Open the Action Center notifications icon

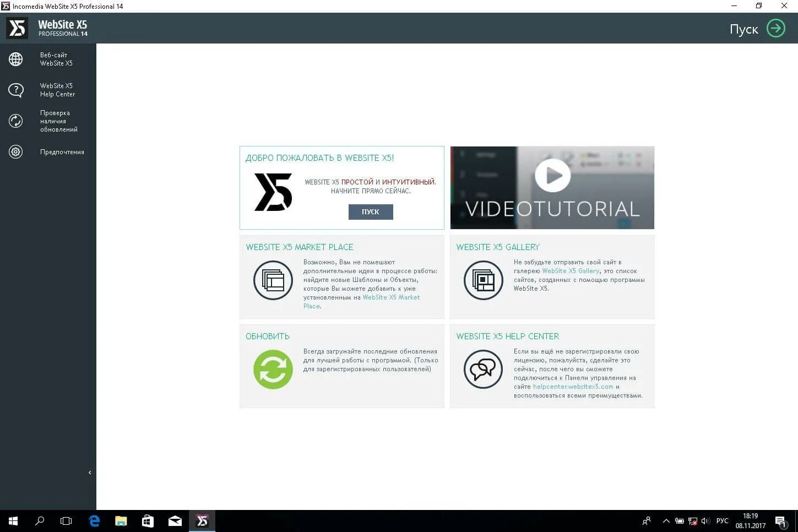(x=781, y=521)
